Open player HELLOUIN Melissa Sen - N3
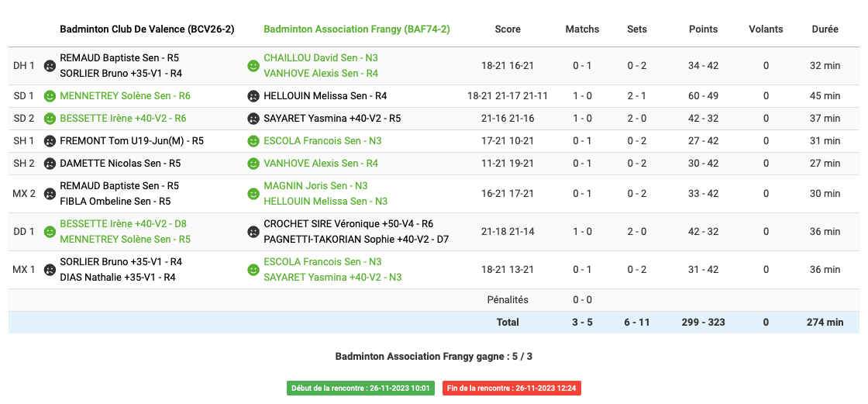Viewport: 868px width, 404px height. coord(325,201)
